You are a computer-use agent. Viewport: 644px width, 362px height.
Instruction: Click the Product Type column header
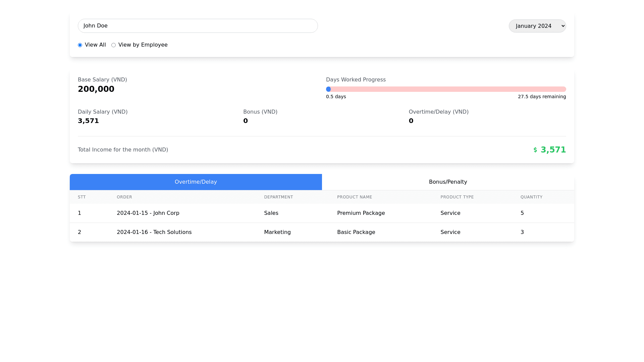(457, 197)
